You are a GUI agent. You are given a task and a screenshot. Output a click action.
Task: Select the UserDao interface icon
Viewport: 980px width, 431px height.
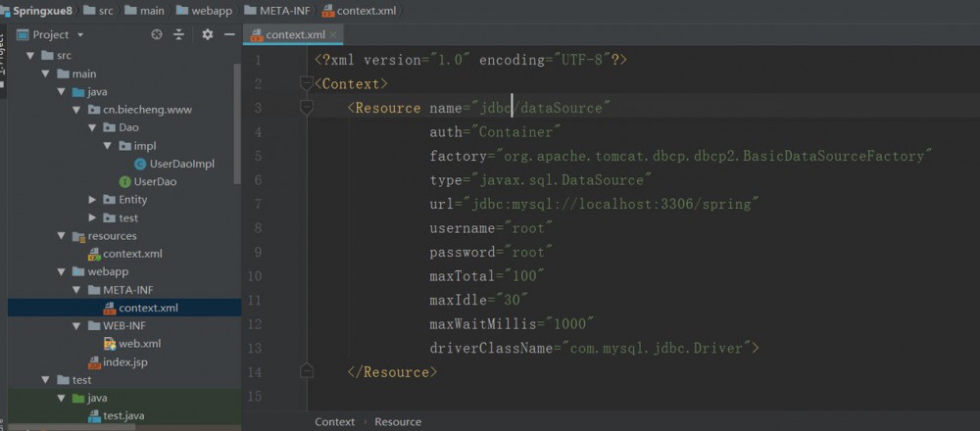pos(124,182)
